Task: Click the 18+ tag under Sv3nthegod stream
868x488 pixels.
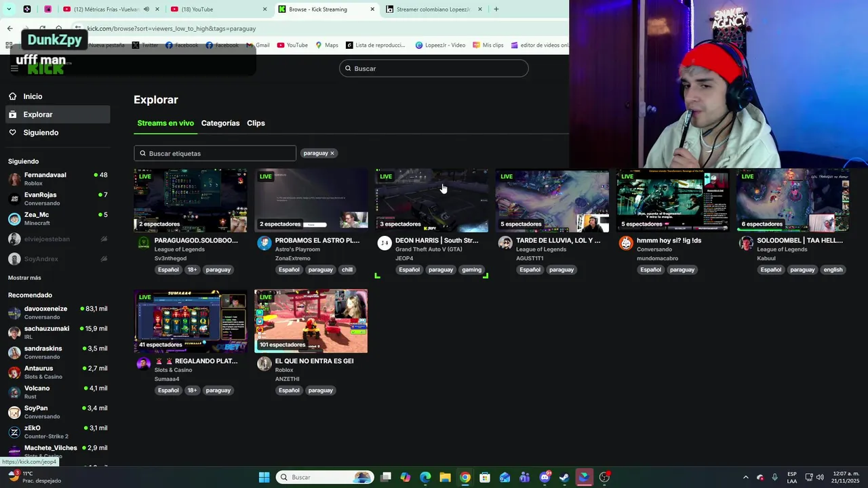Action: 192,270
